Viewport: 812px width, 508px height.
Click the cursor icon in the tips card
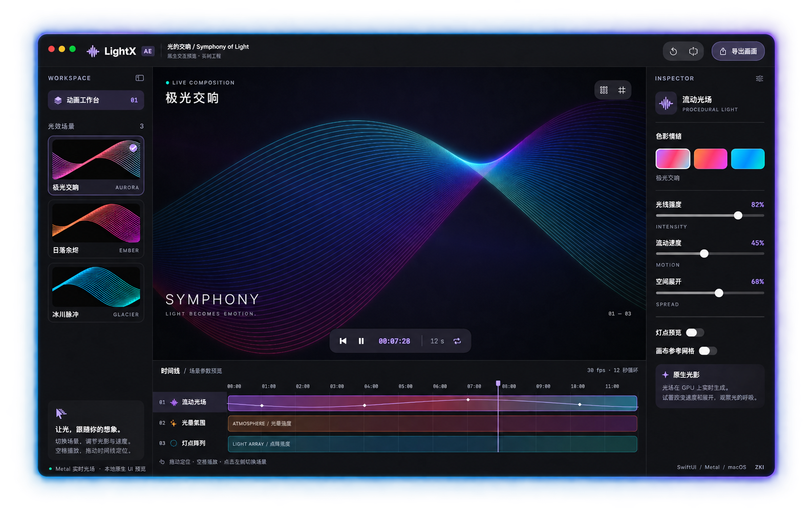(x=61, y=413)
